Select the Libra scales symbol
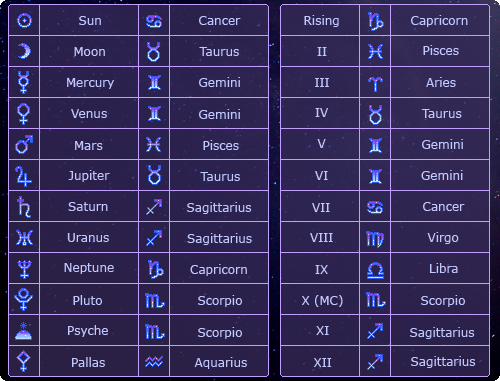The height and width of the screenshot is (381, 500). (x=375, y=270)
